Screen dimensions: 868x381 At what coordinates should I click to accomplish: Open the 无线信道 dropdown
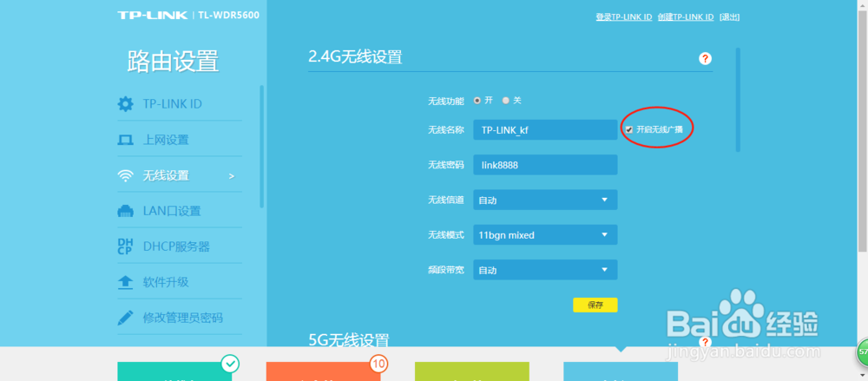point(545,200)
